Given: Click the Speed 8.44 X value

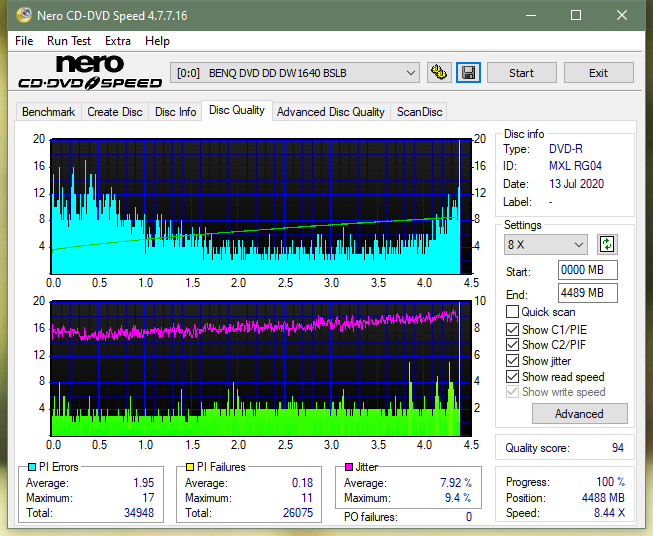Looking at the screenshot, I should 609,513.
